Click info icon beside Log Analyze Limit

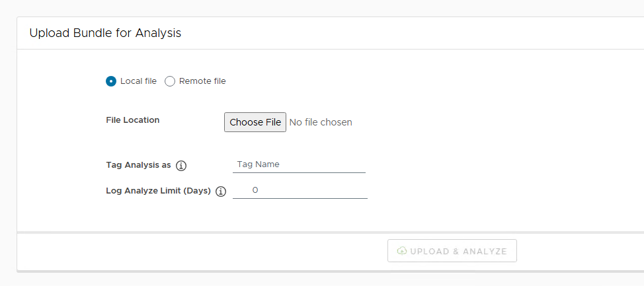(x=221, y=192)
